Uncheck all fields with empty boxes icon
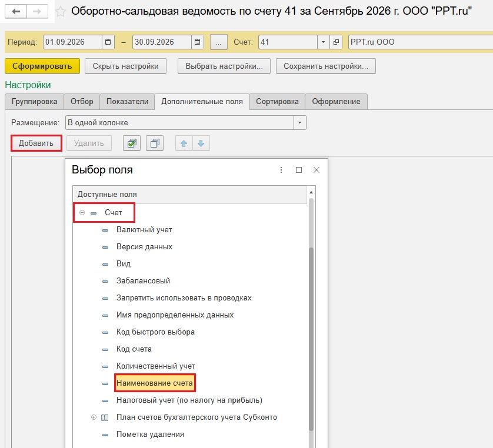This screenshot has height=448, width=493. (x=155, y=143)
